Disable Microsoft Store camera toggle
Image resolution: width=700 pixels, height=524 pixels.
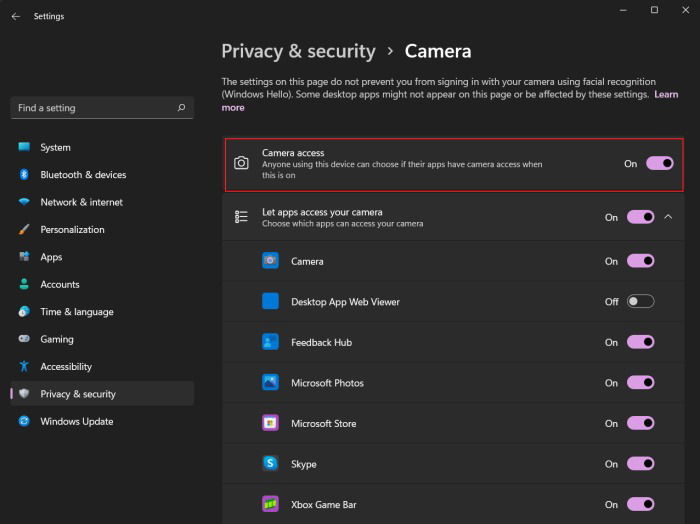641,423
